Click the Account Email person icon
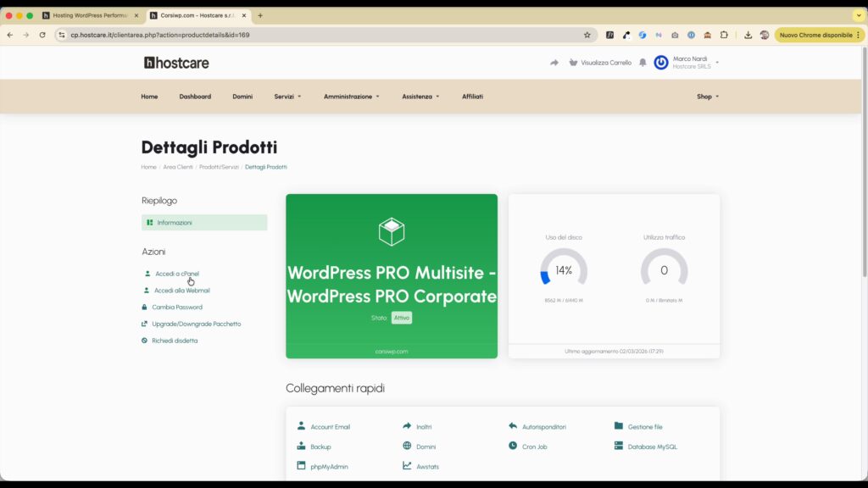Screen dimensions: 868x488 pos(301,426)
